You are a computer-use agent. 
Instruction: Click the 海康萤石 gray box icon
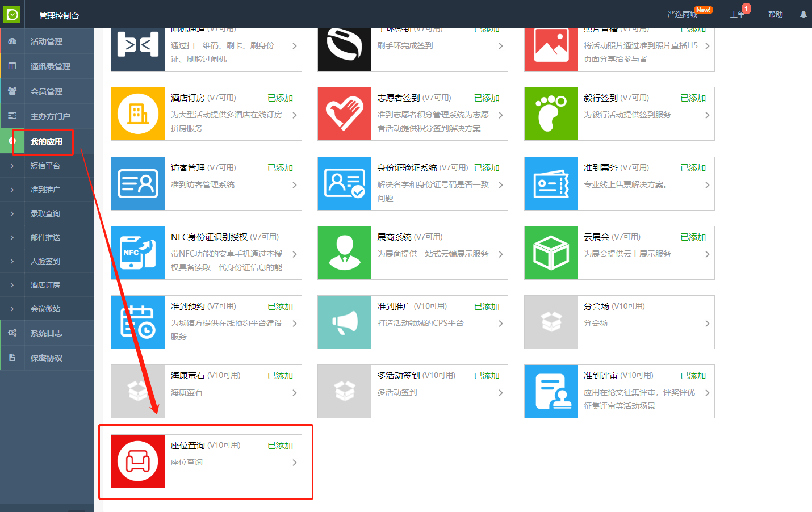(x=138, y=392)
